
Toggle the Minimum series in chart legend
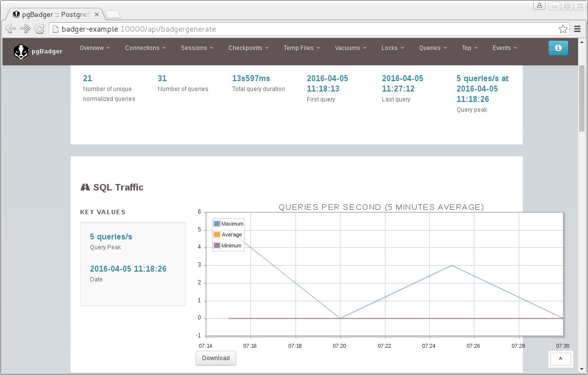(x=231, y=246)
